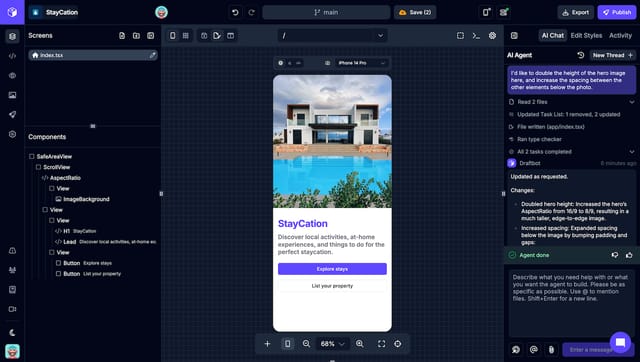
Task: Focus the agent message input box
Action: pos(571,304)
